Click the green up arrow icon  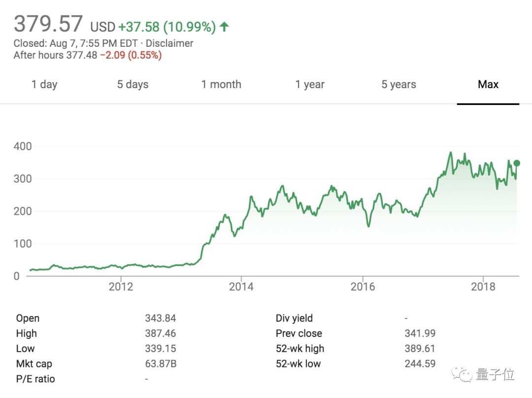coord(224,27)
